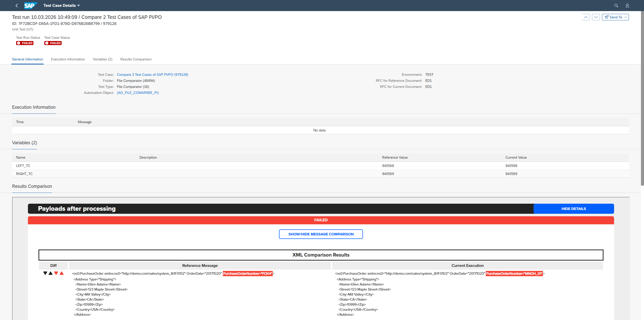Navigate to previous test case up arrow

pos(586,17)
